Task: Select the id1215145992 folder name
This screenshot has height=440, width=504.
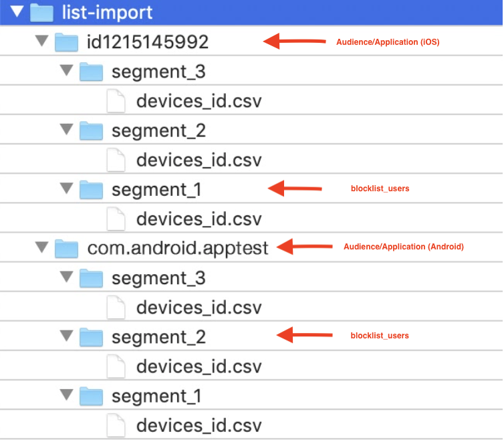Action: [x=148, y=42]
